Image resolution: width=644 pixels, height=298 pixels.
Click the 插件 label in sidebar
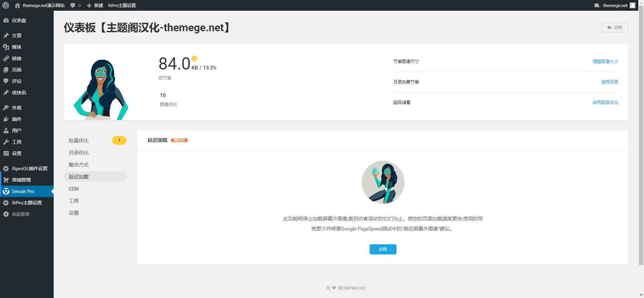(x=17, y=119)
